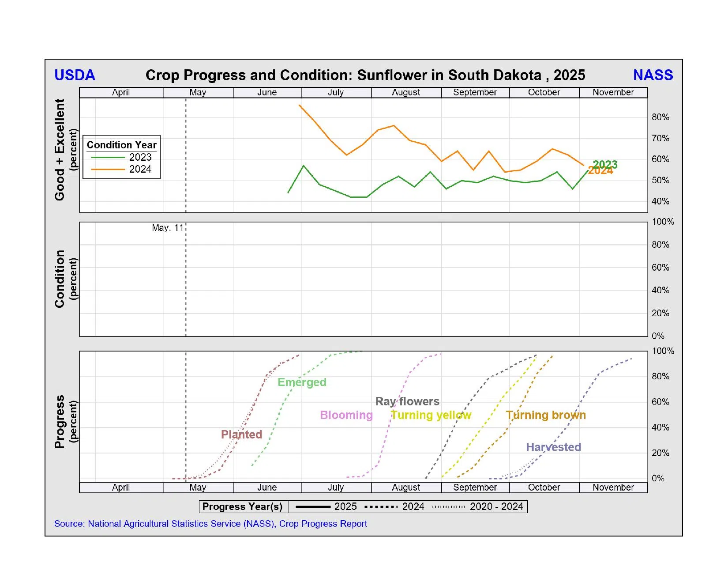Image resolution: width=728 pixels, height=563 pixels.
Task: Click the orange 2024 line swatch in legend
Action: coord(108,169)
